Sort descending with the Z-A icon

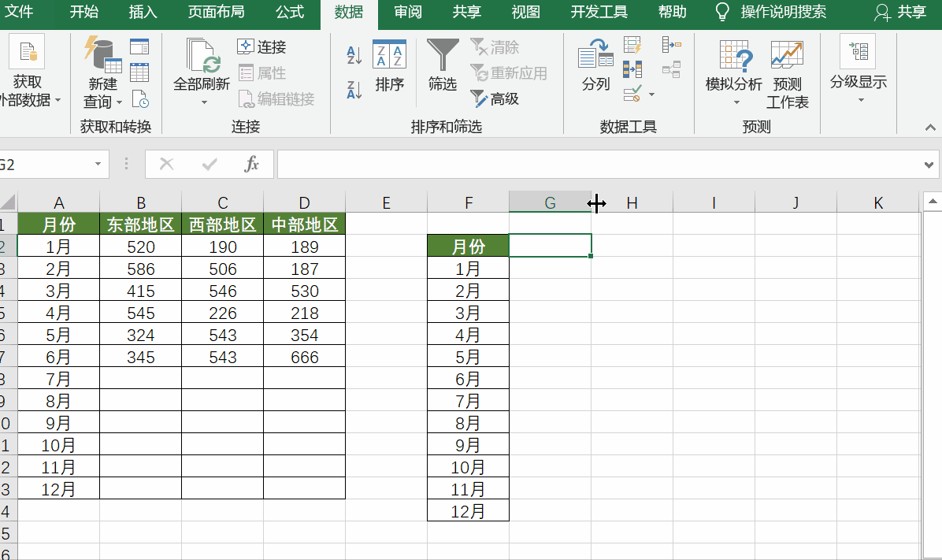tap(354, 90)
